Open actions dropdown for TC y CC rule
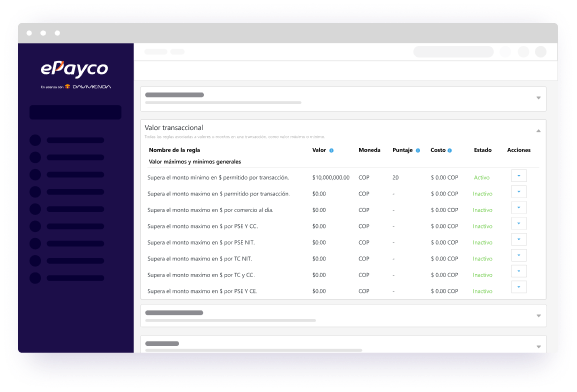The width and height of the screenshot is (577, 392). pos(519,271)
